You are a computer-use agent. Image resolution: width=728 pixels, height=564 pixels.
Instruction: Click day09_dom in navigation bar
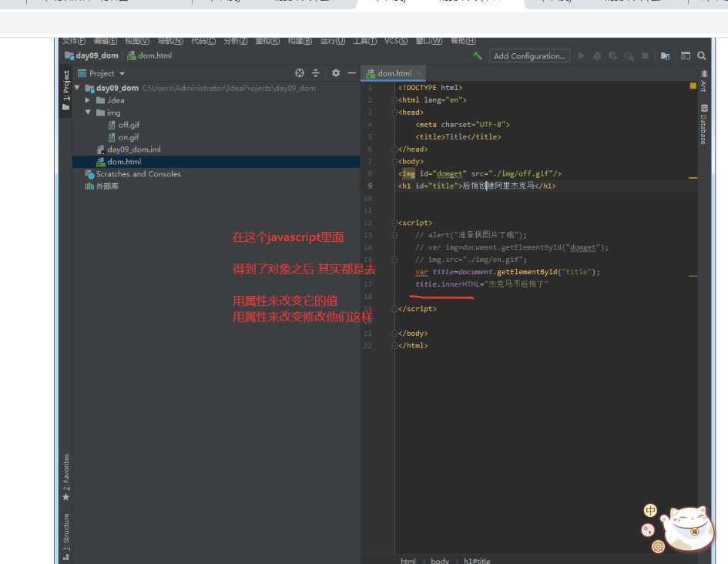(x=92, y=55)
